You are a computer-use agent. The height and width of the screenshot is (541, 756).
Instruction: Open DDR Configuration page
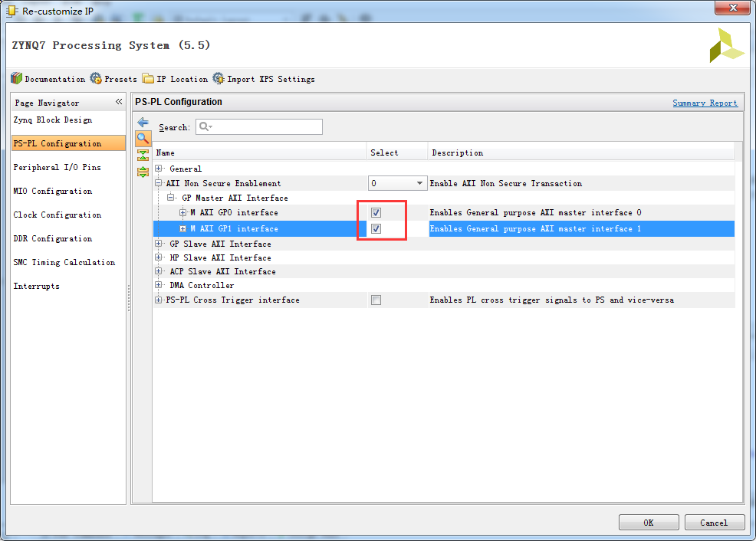tap(53, 238)
